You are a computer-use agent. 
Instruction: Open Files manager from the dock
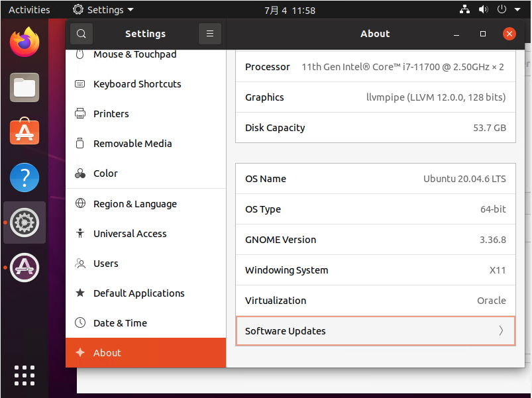(25, 87)
